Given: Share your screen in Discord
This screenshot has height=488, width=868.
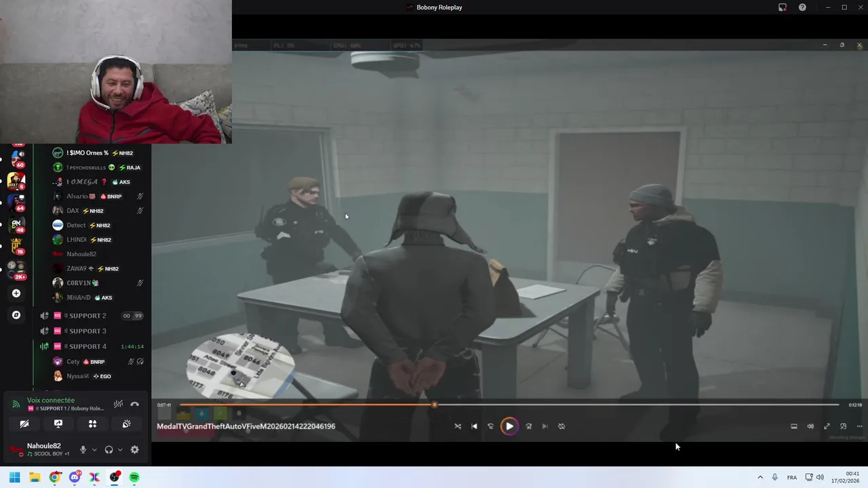Looking at the screenshot, I should tap(58, 424).
